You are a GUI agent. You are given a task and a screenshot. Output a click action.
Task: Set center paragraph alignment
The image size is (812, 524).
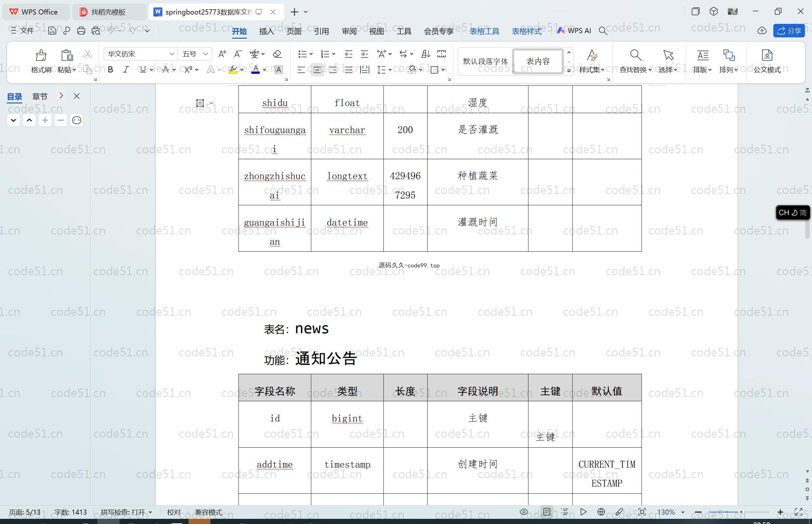coord(317,70)
